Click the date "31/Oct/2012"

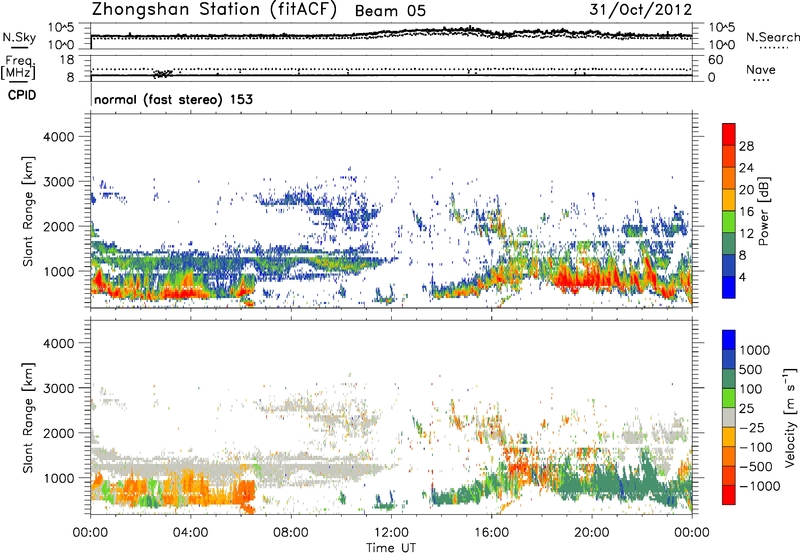pyautogui.click(x=641, y=10)
